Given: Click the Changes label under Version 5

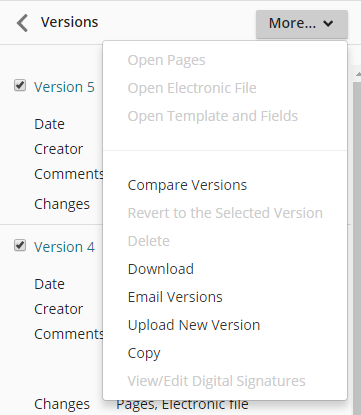Looking at the screenshot, I should point(62,204).
